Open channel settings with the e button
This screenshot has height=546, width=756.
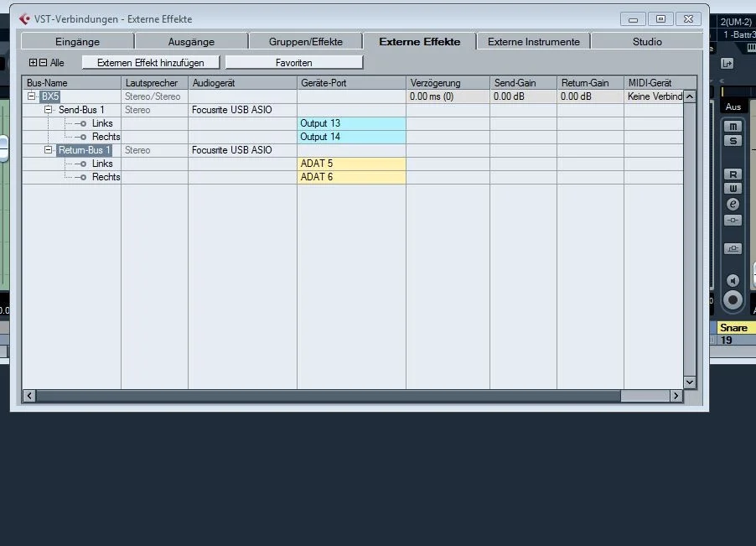(733, 204)
